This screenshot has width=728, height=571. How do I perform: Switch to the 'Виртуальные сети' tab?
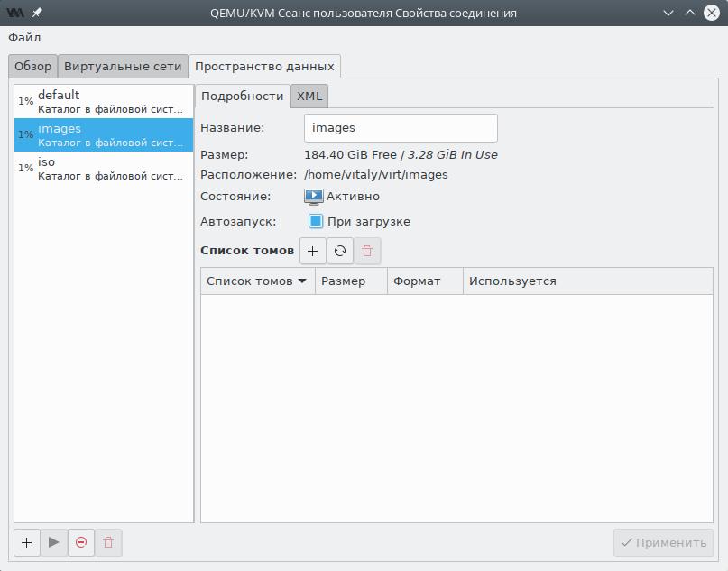(123, 66)
